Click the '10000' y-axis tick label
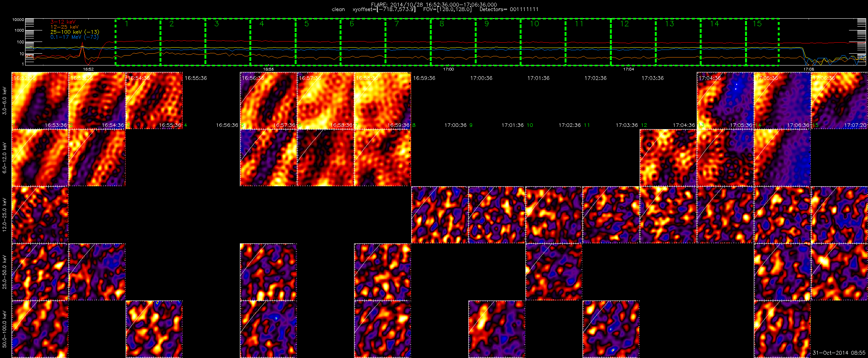Image resolution: width=868 pixels, height=358 pixels. coord(18,19)
